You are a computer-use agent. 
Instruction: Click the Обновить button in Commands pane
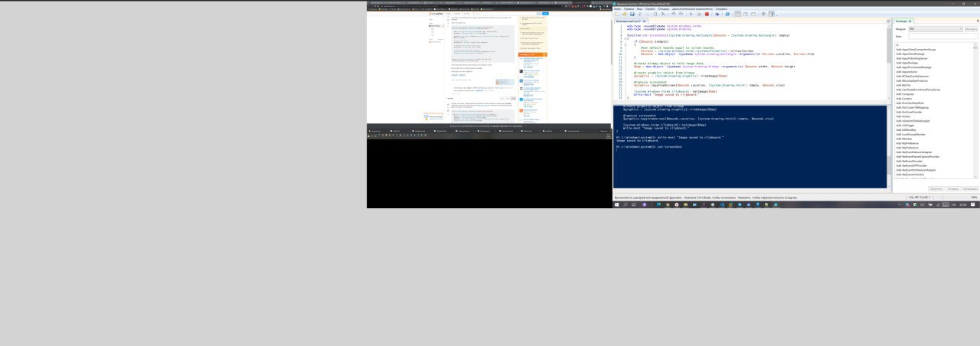pos(972,29)
